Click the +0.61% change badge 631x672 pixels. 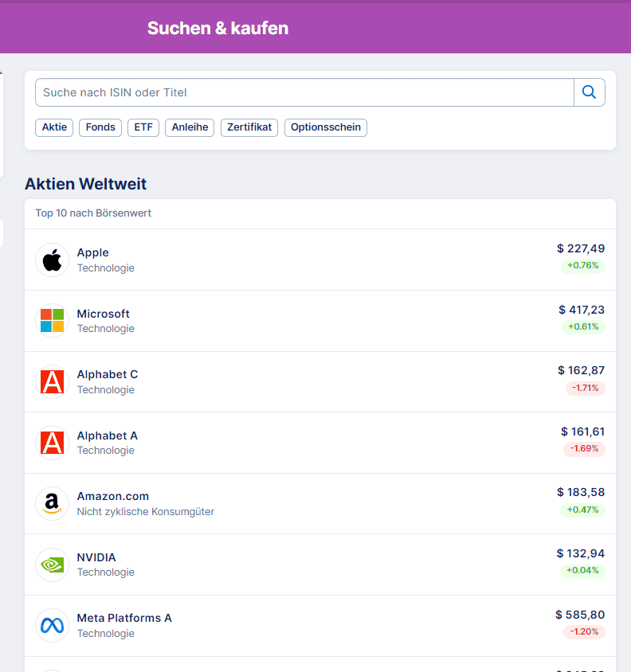(x=583, y=327)
